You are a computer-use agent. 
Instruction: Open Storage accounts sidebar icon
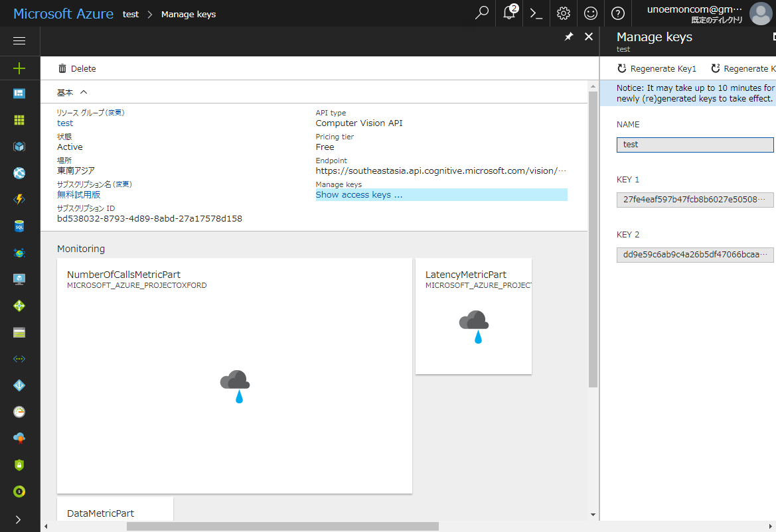[19, 333]
